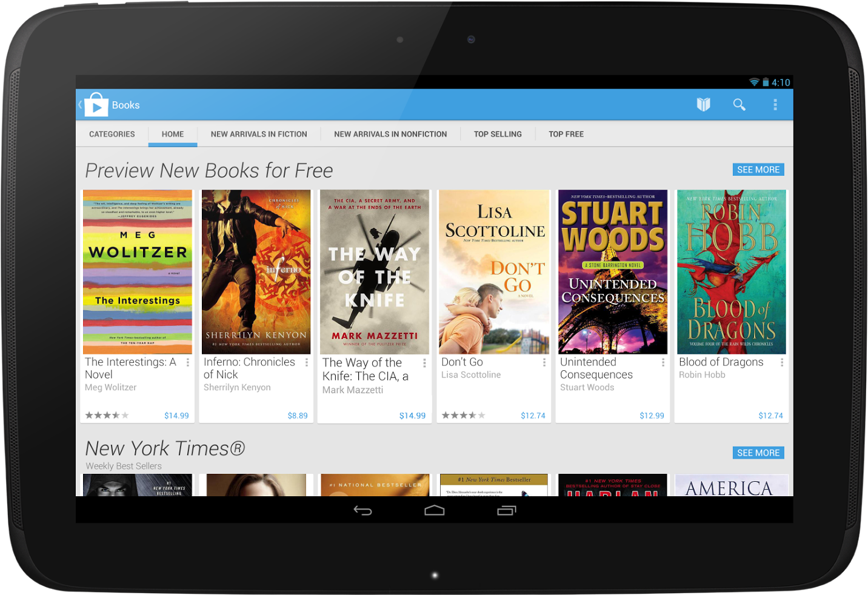Click the 'Weekly Best Sellers' subtitle
868x595 pixels.
(124, 467)
